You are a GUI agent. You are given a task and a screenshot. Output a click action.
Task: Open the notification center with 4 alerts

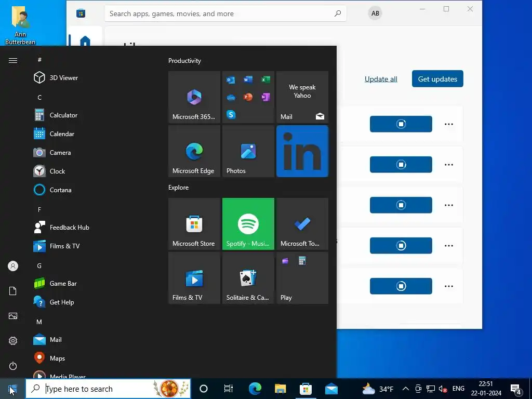pos(516,390)
